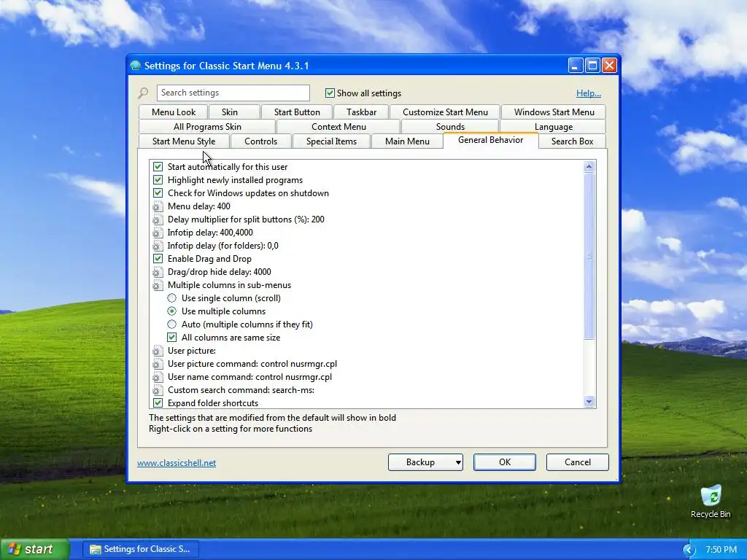Open the Main Menu tab
The width and height of the screenshot is (747, 560).
pyautogui.click(x=407, y=141)
